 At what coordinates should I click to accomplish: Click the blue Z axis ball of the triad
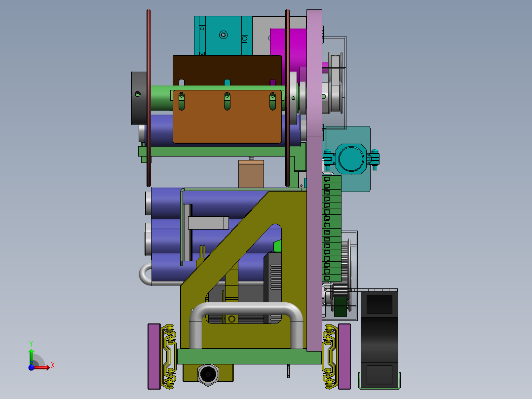point(31,367)
